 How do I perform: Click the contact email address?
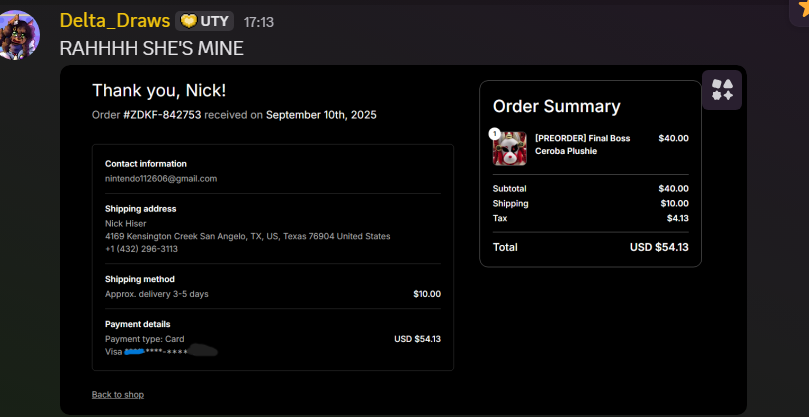tap(161, 178)
